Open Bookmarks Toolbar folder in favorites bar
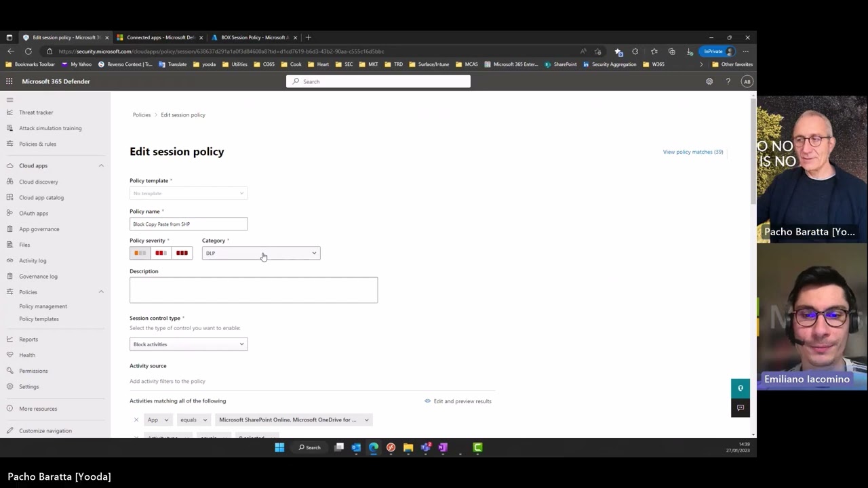Viewport: 868px width, 488px height. (x=30, y=64)
